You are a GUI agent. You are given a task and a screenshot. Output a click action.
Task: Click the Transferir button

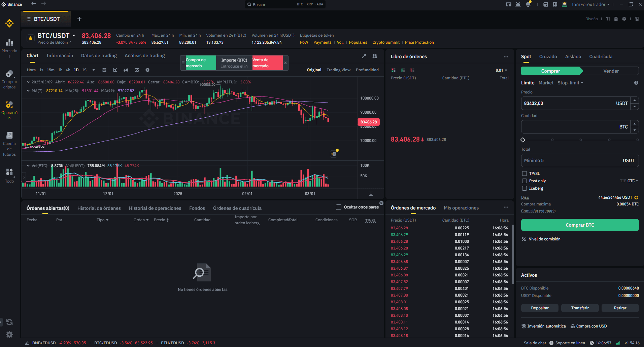[580, 308]
